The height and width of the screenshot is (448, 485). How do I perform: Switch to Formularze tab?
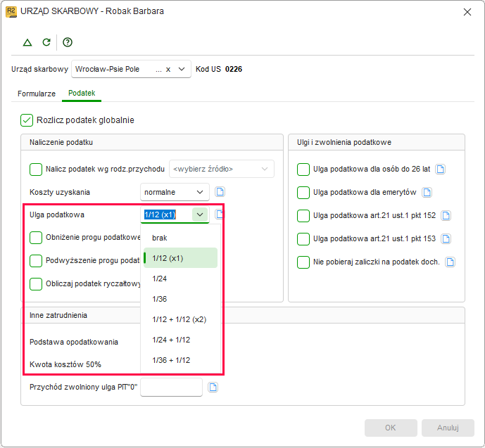coord(37,94)
